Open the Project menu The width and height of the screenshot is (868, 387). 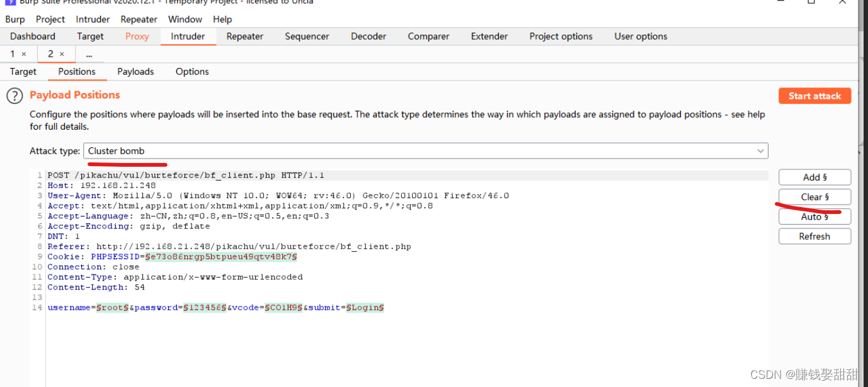click(50, 20)
